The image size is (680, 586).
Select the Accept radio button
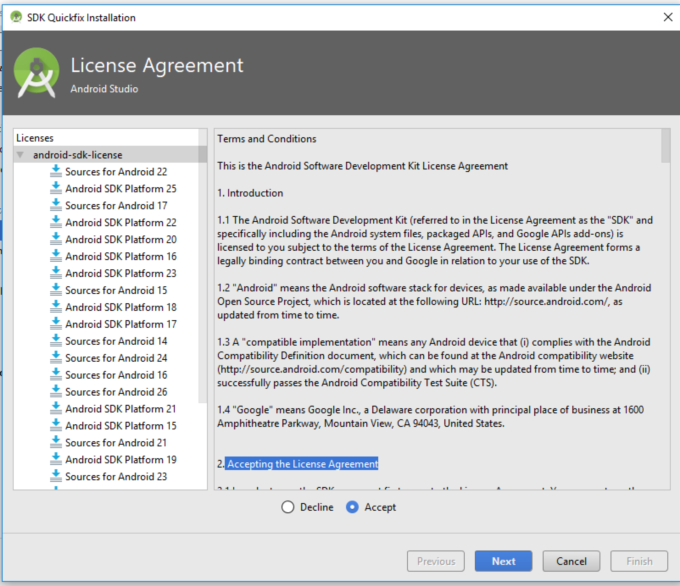tap(352, 507)
